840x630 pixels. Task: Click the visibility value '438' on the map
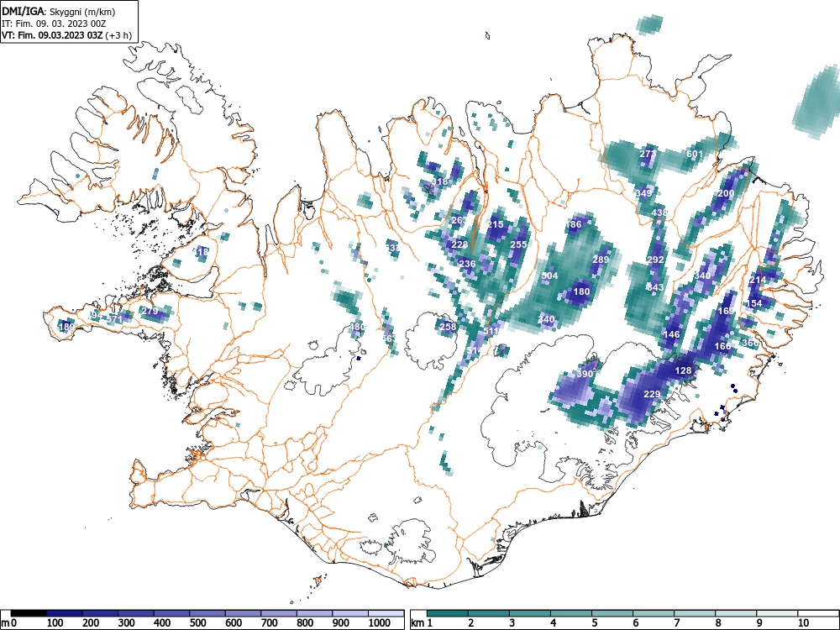click(659, 213)
